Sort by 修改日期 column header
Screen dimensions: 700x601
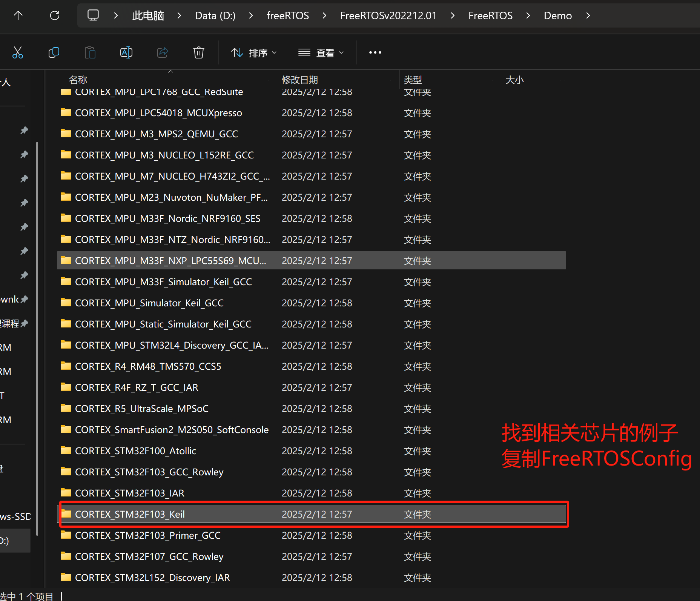pos(299,80)
